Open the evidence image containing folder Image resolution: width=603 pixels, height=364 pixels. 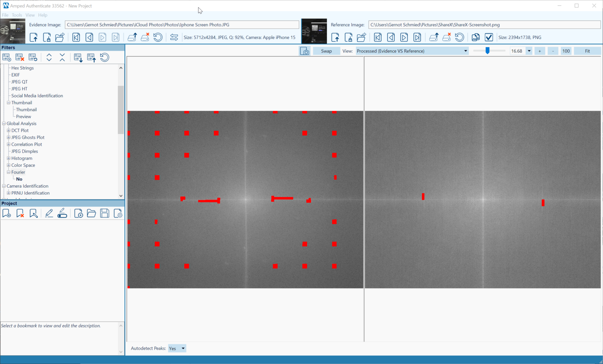(x=60, y=37)
